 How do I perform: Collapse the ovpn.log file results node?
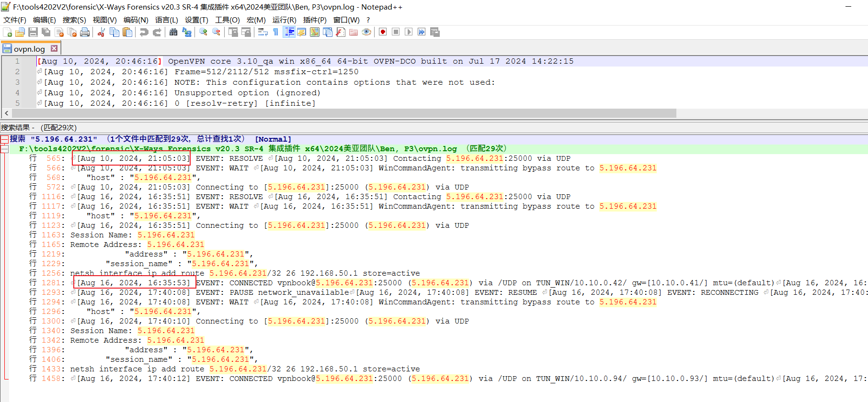coord(4,149)
